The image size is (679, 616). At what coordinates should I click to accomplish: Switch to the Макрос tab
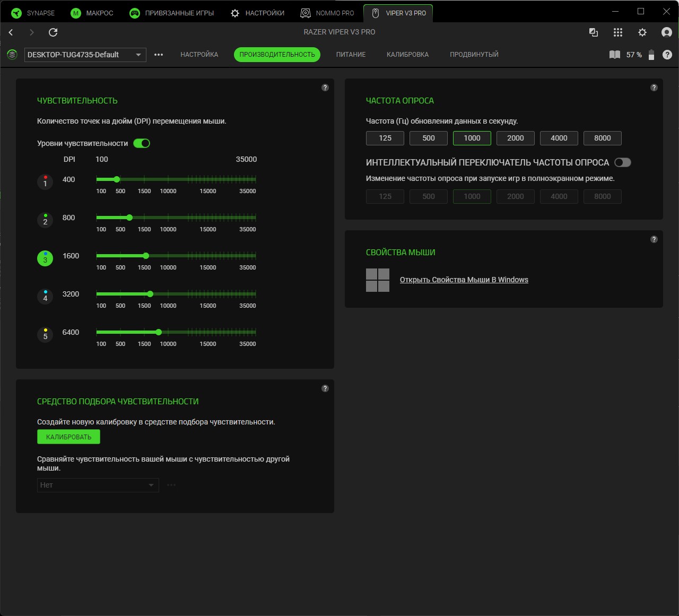pyautogui.click(x=92, y=13)
